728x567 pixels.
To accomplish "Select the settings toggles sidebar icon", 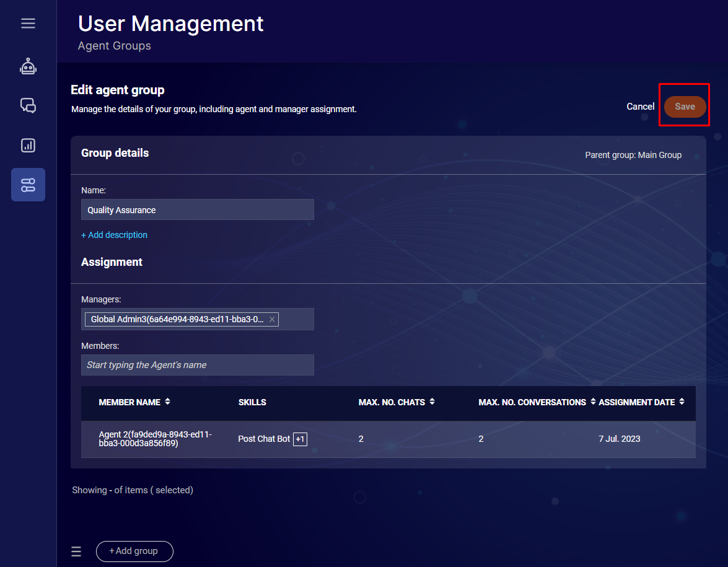I will click(x=28, y=185).
